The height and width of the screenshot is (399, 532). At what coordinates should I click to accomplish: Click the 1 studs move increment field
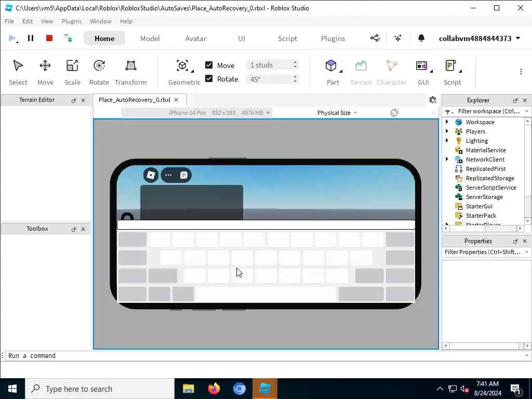(272, 65)
